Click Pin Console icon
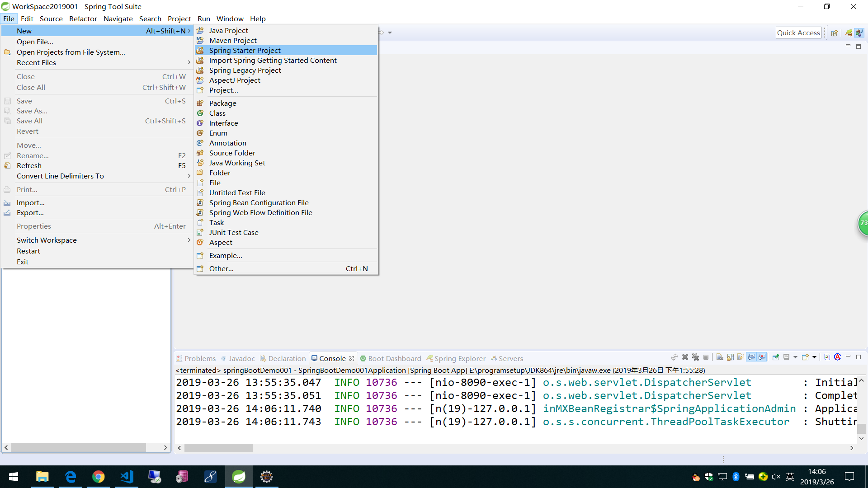The width and height of the screenshot is (868, 488). (776, 357)
